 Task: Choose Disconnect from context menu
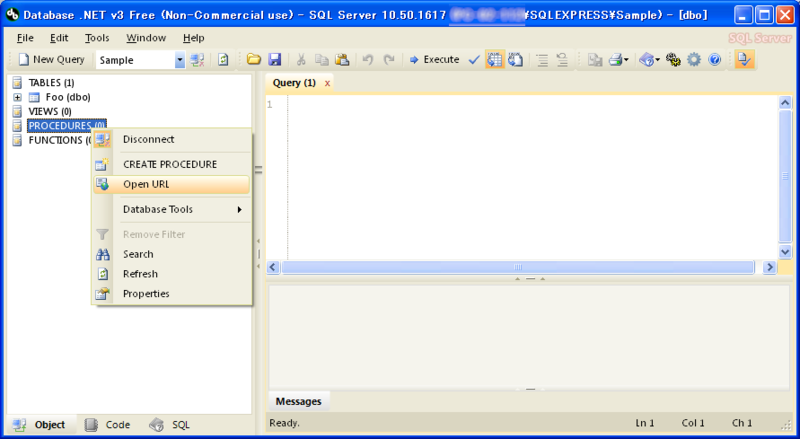[x=172, y=139]
